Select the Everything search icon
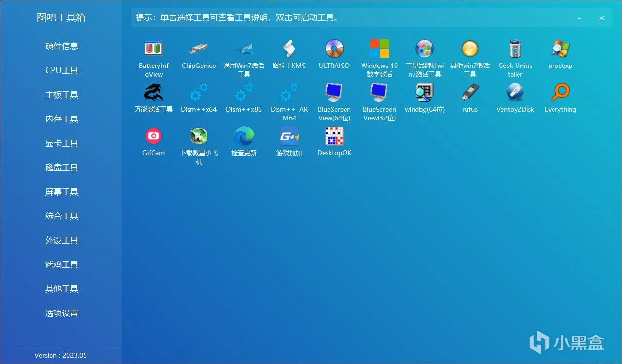The width and height of the screenshot is (622, 364). pyautogui.click(x=560, y=92)
